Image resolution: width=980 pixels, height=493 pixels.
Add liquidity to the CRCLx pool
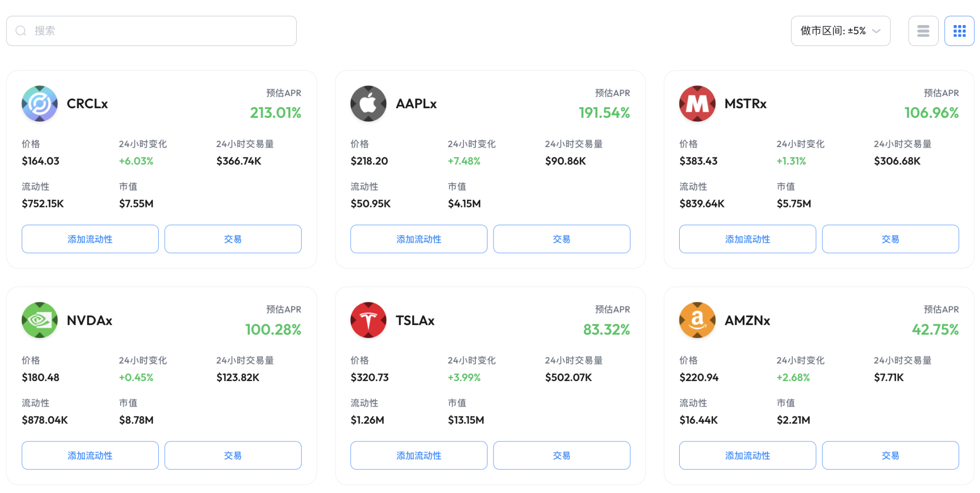90,239
